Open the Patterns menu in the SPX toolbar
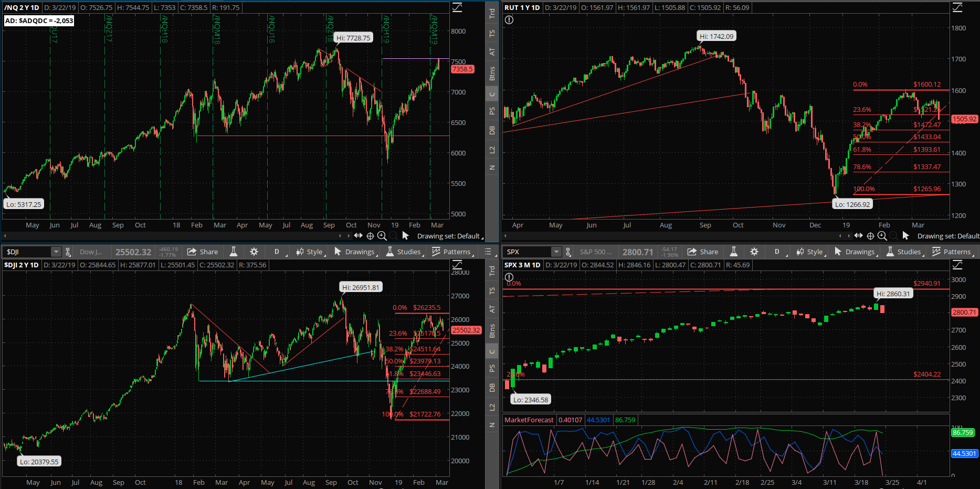Image resolution: width=980 pixels, height=489 pixels. coord(953,252)
